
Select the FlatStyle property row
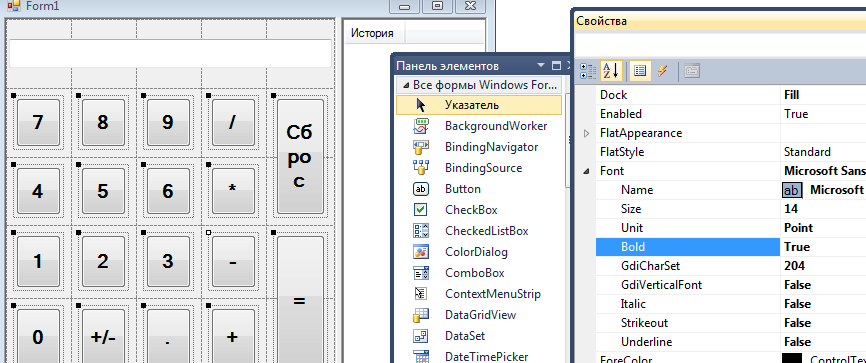(x=731, y=152)
